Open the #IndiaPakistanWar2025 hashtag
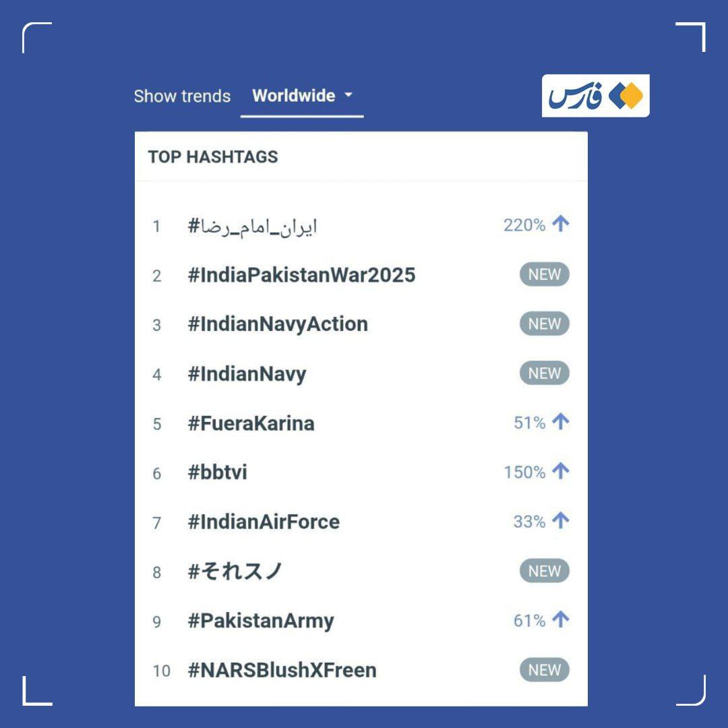728x728 pixels. click(x=301, y=275)
